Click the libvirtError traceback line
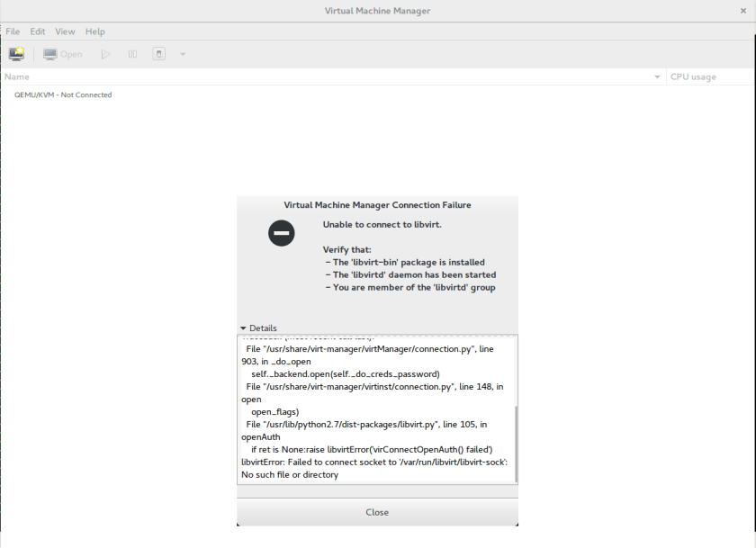The width and height of the screenshot is (756, 548). 374,468
